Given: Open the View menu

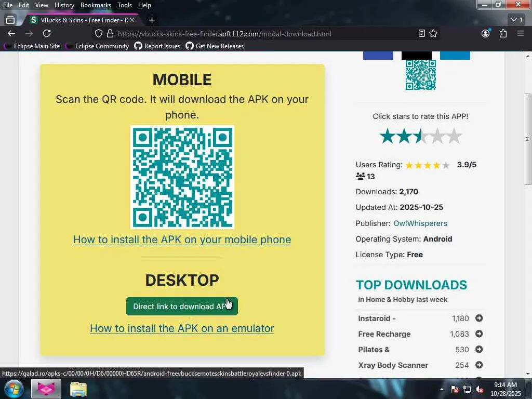Looking at the screenshot, I should coord(42,5).
